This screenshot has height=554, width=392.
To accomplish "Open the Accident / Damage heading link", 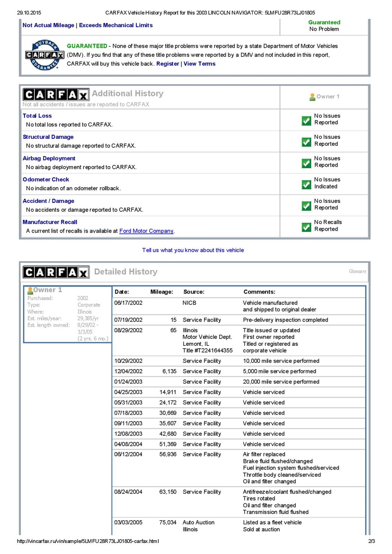I will click(x=48, y=201).
